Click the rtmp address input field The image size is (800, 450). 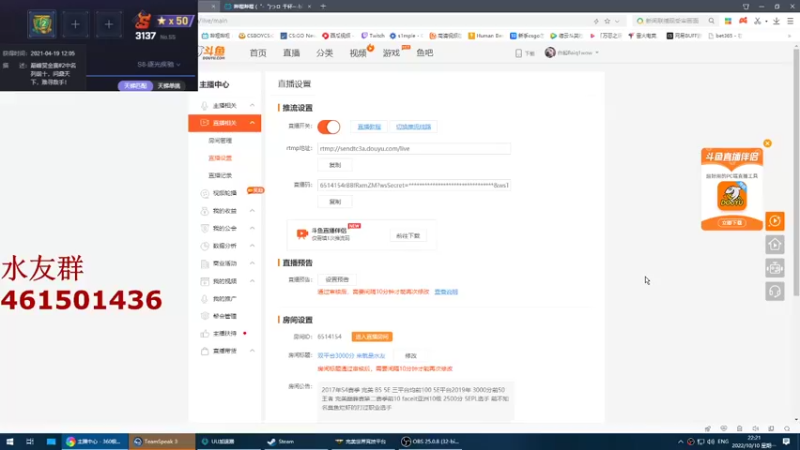pos(414,148)
